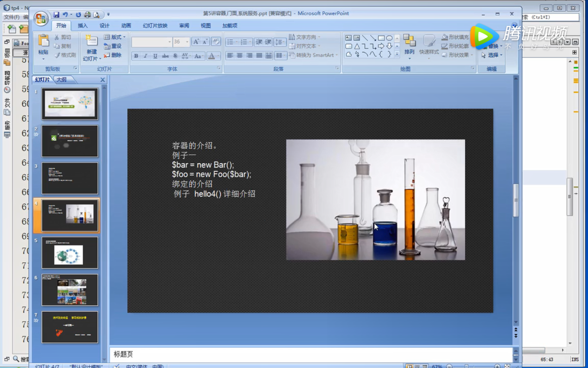Open the Select (选择) dropdown

tap(492, 55)
